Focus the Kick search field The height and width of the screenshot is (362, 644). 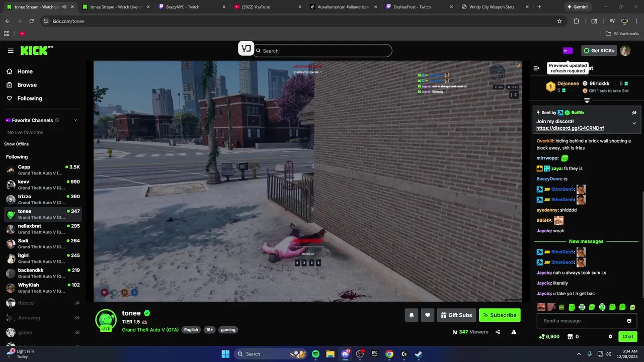tap(323, 51)
